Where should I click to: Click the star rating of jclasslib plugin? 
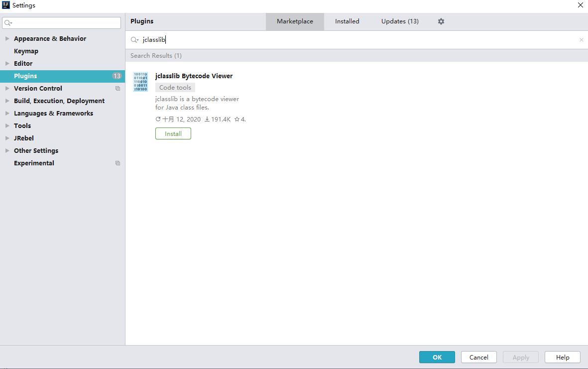pos(240,119)
